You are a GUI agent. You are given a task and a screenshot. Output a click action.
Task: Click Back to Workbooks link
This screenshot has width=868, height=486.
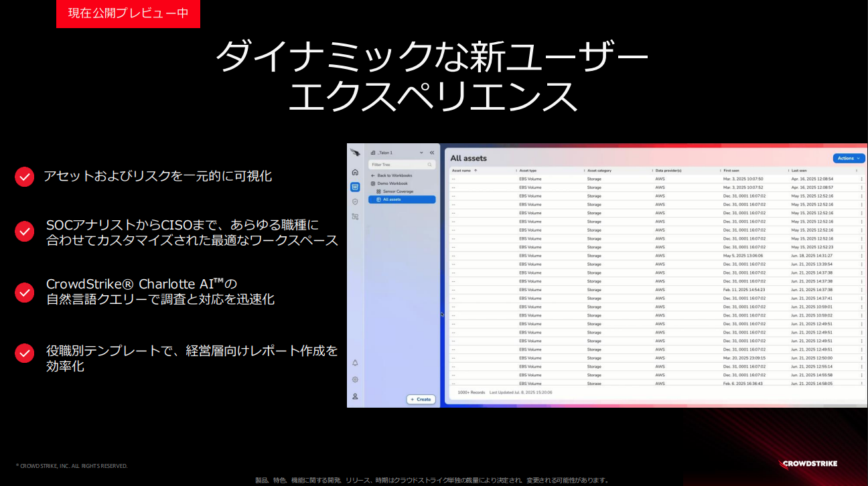coord(394,175)
